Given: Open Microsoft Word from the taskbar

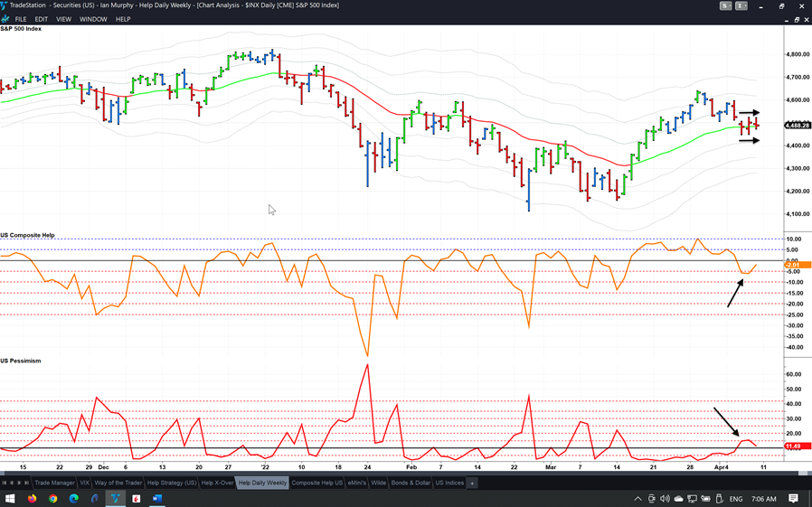Looking at the screenshot, I should [156, 499].
